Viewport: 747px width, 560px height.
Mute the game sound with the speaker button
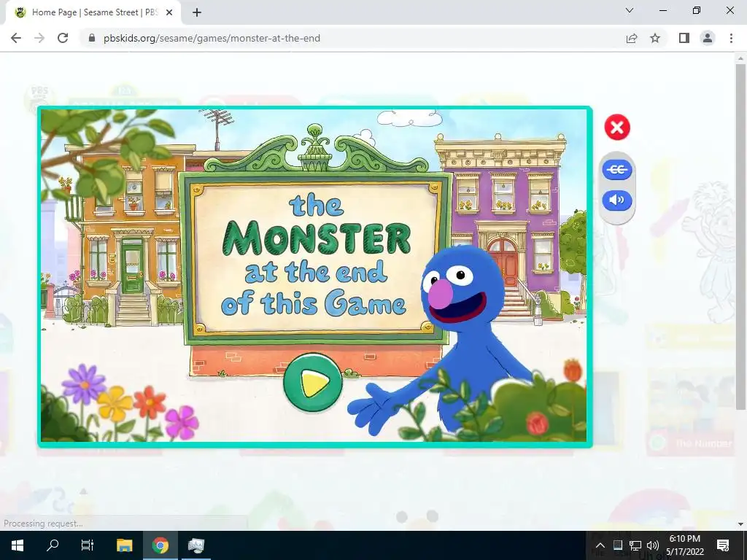pyautogui.click(x=617, y=200)
